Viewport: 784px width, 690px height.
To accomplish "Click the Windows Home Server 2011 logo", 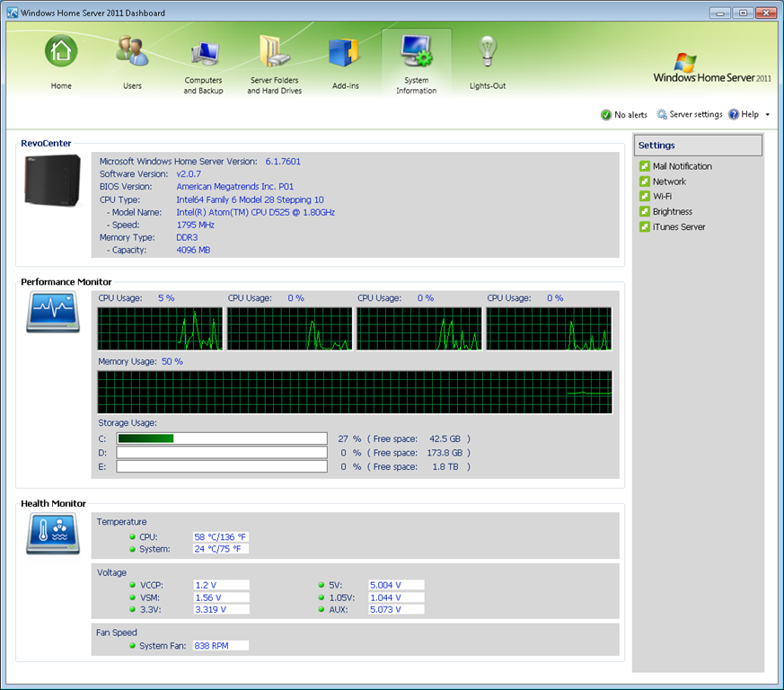I will tap(712, 68).
